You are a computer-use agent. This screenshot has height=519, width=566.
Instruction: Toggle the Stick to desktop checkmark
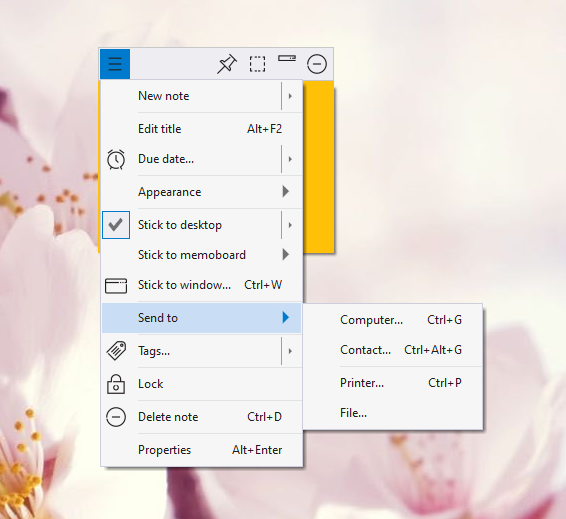point(116,225)
